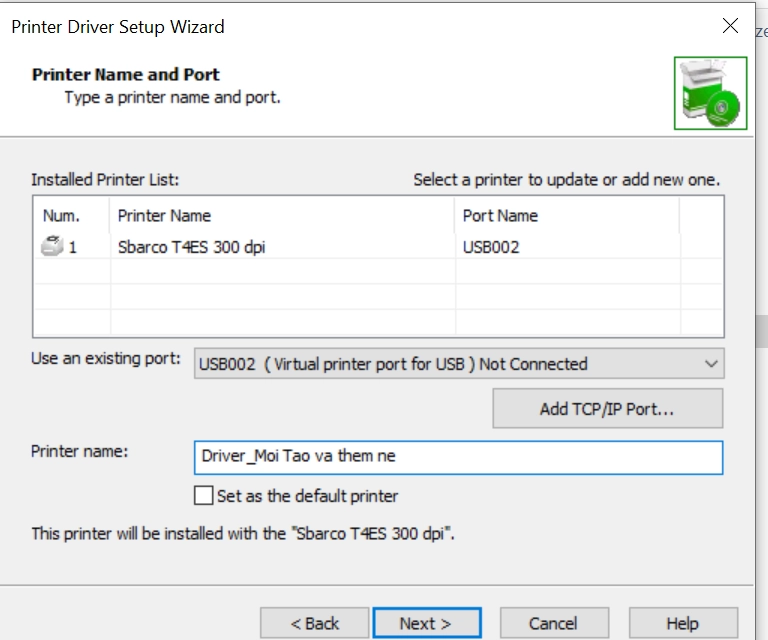Cancel the printer driver setup
Viewport: 768px width, 640px height.
click(554, 623)
